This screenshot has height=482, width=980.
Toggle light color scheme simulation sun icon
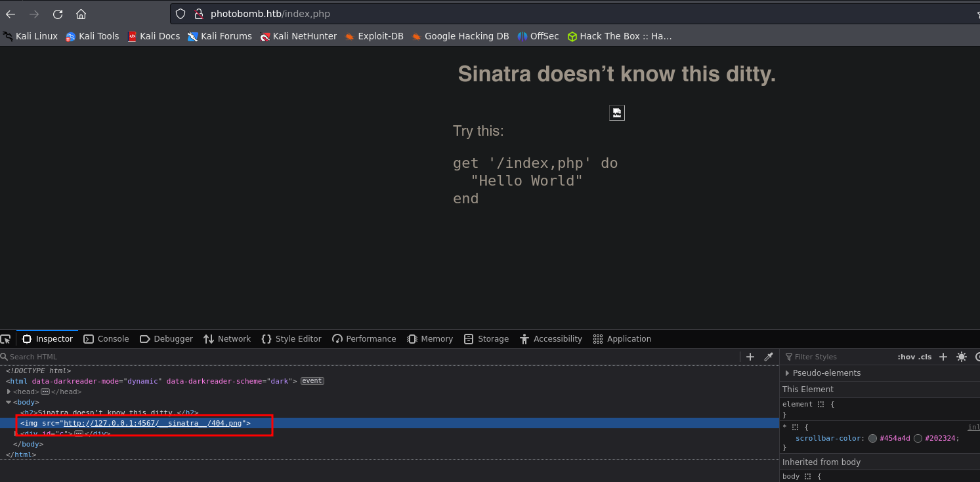click(x=962, y=357)
